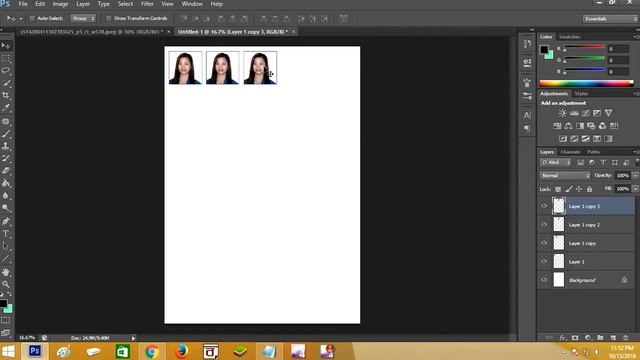Select the Eyedropper tool
640x360 pixels.
[6, 107]
